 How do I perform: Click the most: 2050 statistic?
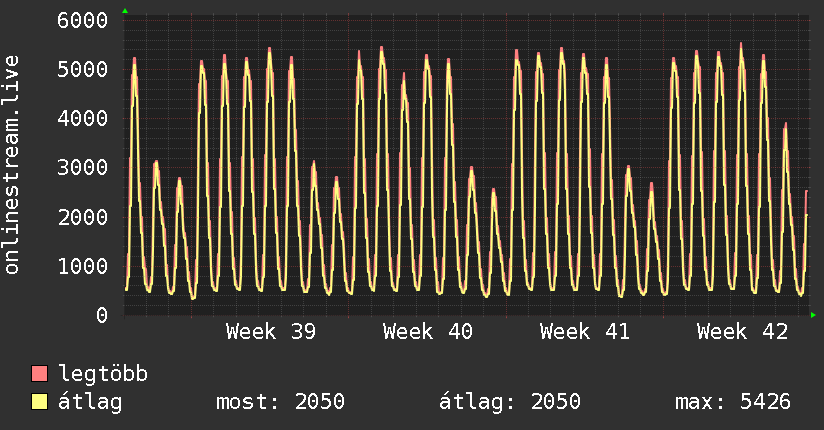click(280, 402)
